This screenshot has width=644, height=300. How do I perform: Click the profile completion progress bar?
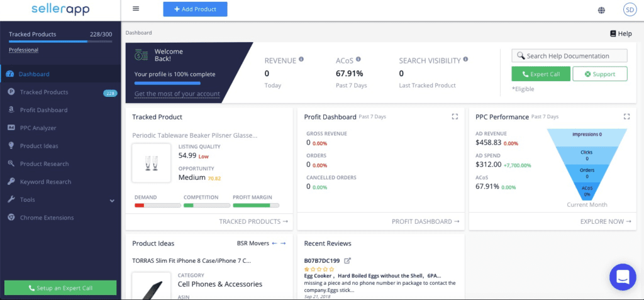coord(167,83)
